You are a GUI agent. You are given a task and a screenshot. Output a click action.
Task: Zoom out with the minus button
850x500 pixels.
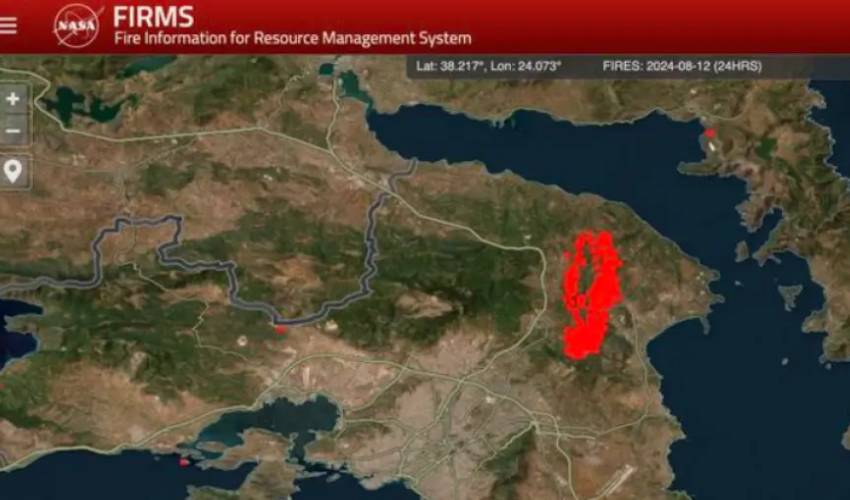click(x=13, y=131)
